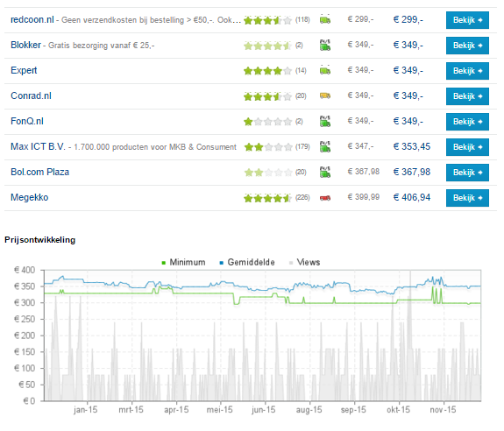Click the (226) review count for Megekko

pos(302,197)
